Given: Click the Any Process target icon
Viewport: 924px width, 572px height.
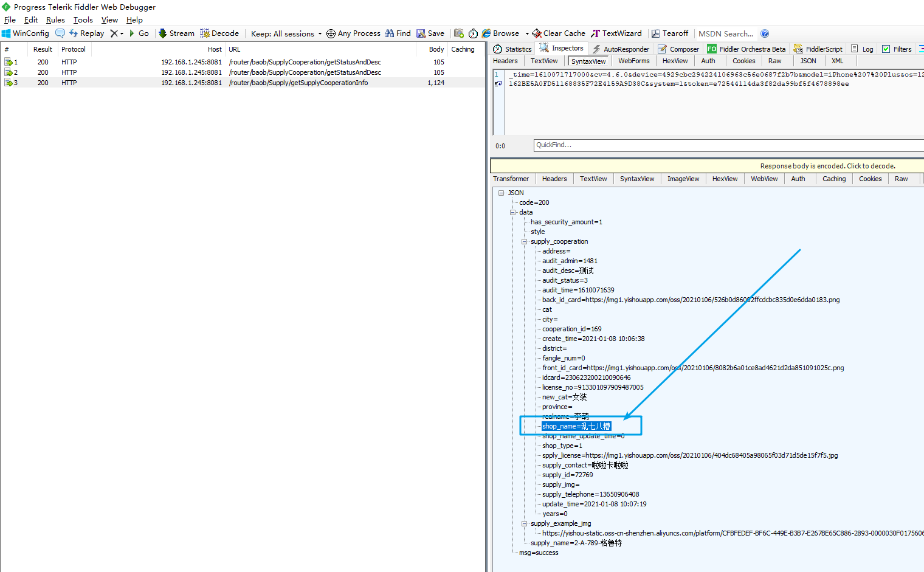Looking at the screenshot, I should click(x=331, y=33).
